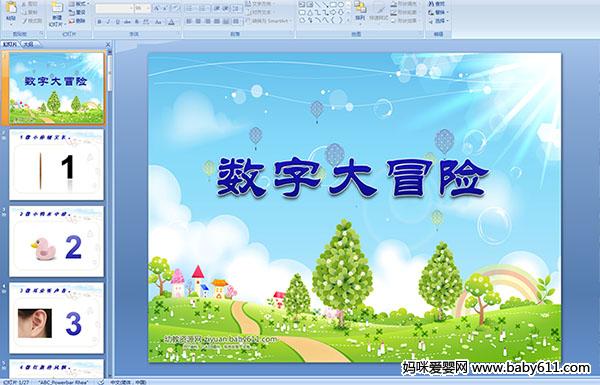Open the Text Direction (文字方向) menu
The height and width of the screenshot is (385, 600).
coord(260,3)
